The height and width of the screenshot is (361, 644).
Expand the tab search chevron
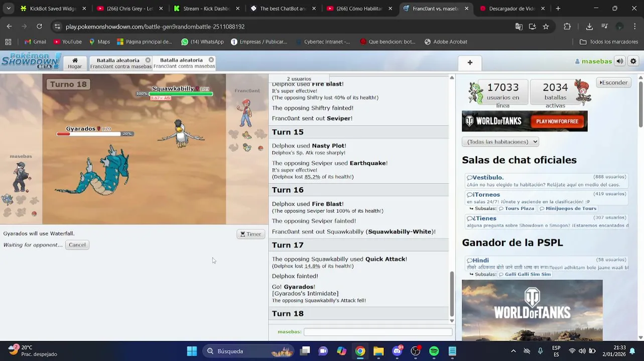(8, 9)
